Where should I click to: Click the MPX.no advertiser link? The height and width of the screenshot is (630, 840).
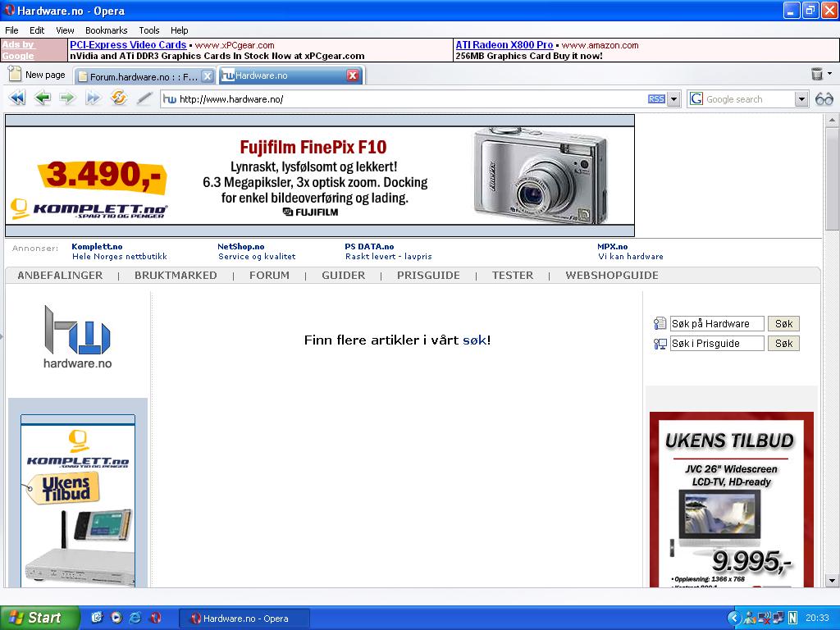coord(612,246)
